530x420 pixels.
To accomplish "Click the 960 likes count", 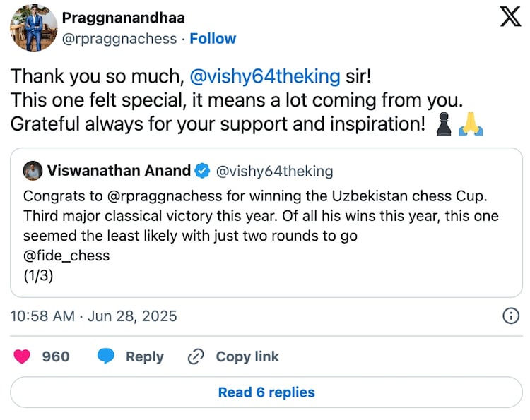I will tap(56, 356).
